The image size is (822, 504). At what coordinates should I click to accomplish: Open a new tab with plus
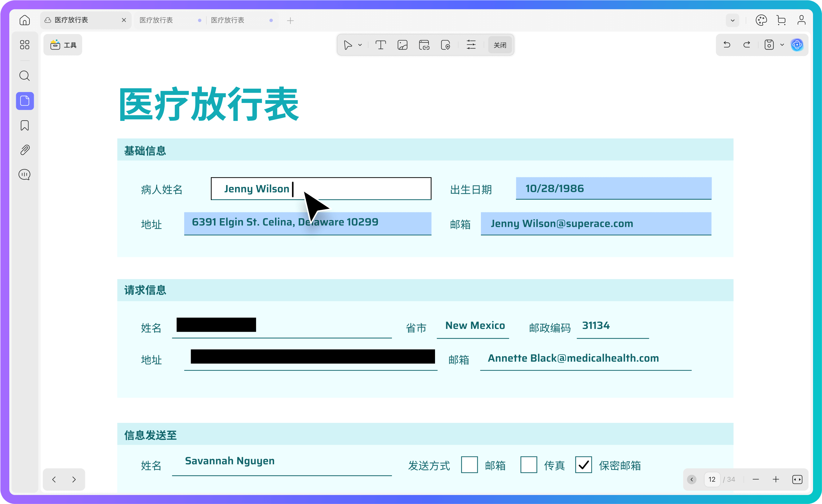290,21
